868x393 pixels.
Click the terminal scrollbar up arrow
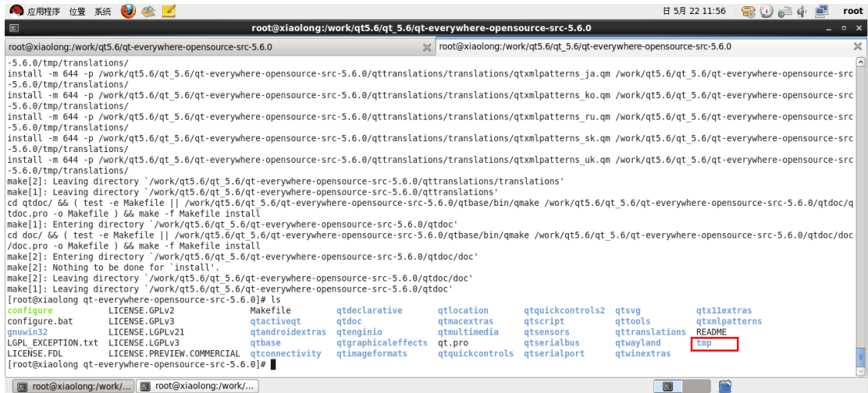pyautogui.click(x=859, y=62)
